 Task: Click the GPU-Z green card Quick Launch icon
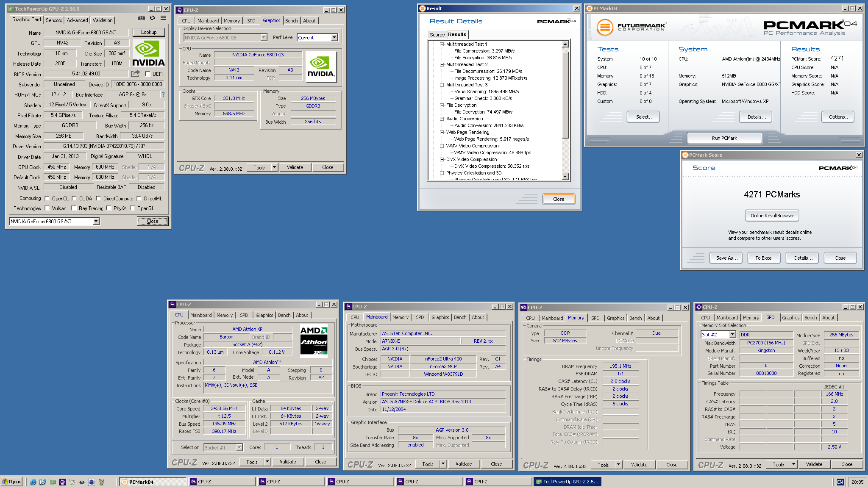(53, 482)
